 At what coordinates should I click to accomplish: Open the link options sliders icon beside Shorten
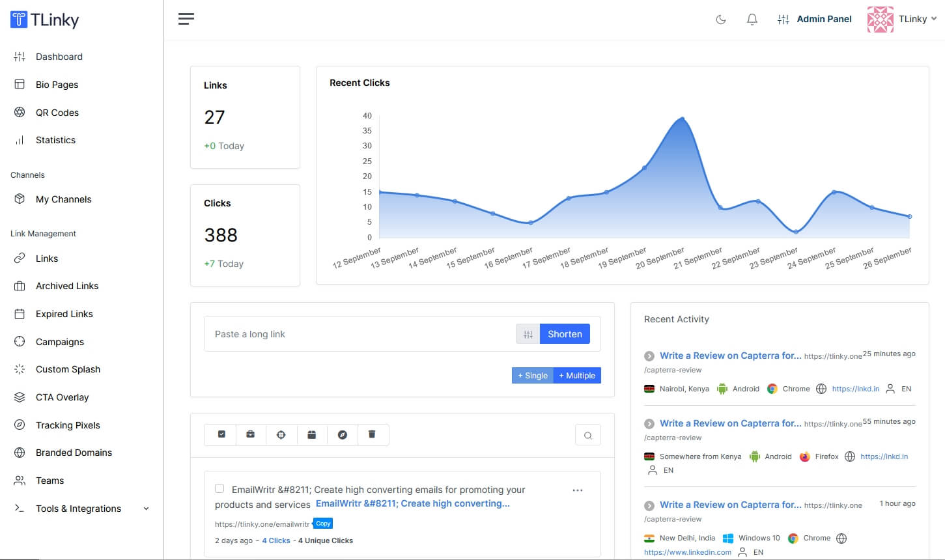click(528, 333)
